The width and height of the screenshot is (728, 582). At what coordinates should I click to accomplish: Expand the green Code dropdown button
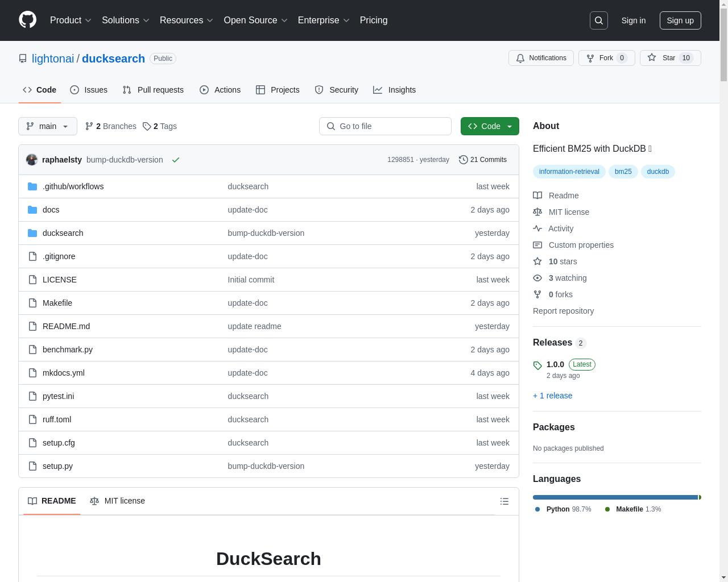(490, 126)
